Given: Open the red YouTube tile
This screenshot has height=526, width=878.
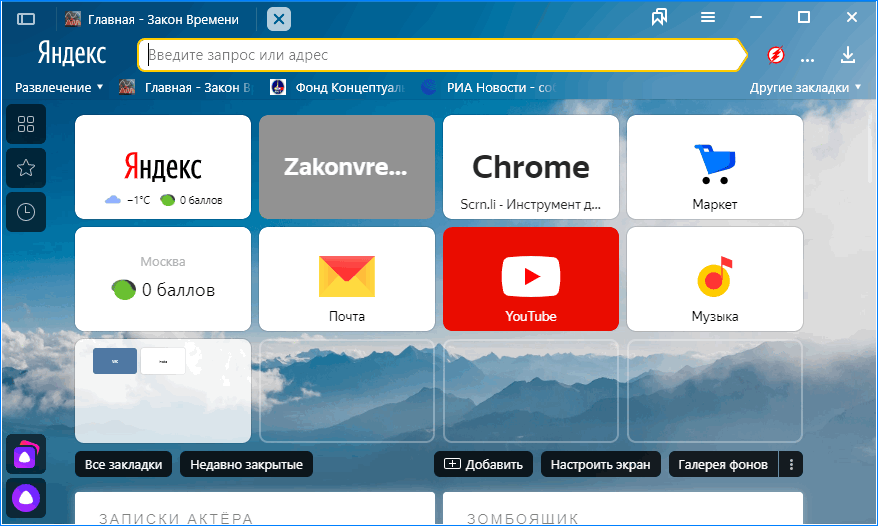Looking at the screenshot, I should tap(531, 279).
